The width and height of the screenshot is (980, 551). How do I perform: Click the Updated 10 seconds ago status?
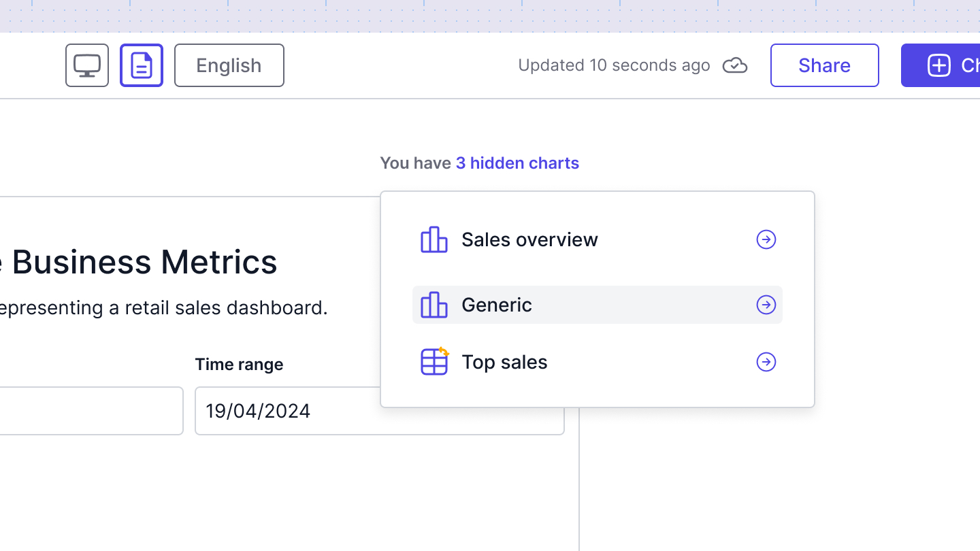pos(614,65)
